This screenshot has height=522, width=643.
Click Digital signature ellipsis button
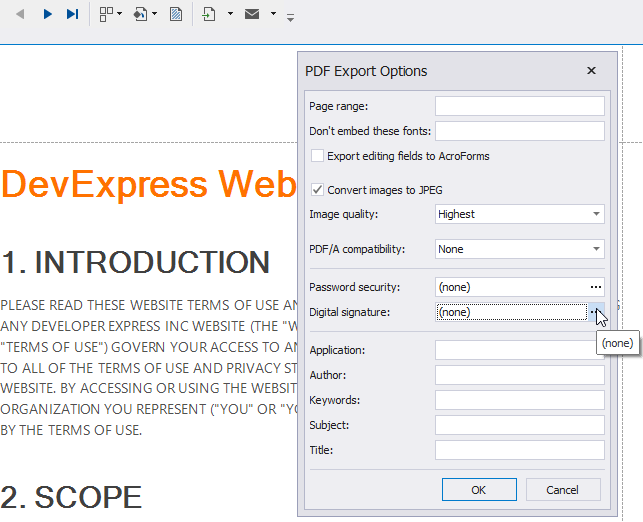[596, 312]
